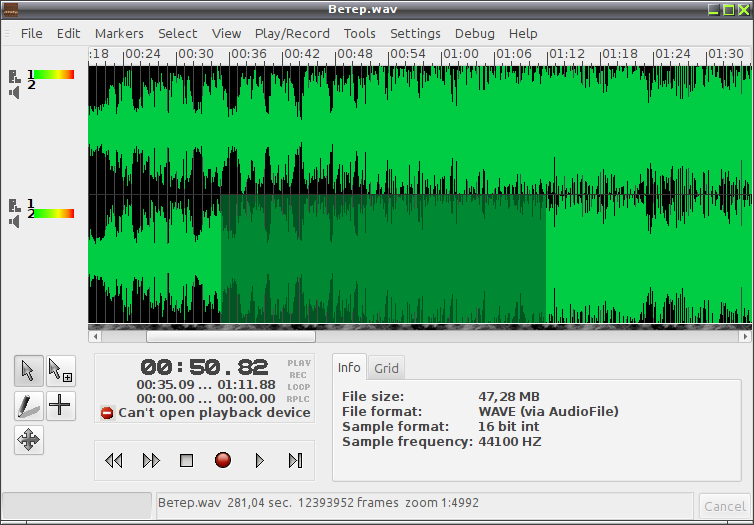754x525 pixels.
Task: Maximize the Ветер.wav window
Action: tap(729, 10)
